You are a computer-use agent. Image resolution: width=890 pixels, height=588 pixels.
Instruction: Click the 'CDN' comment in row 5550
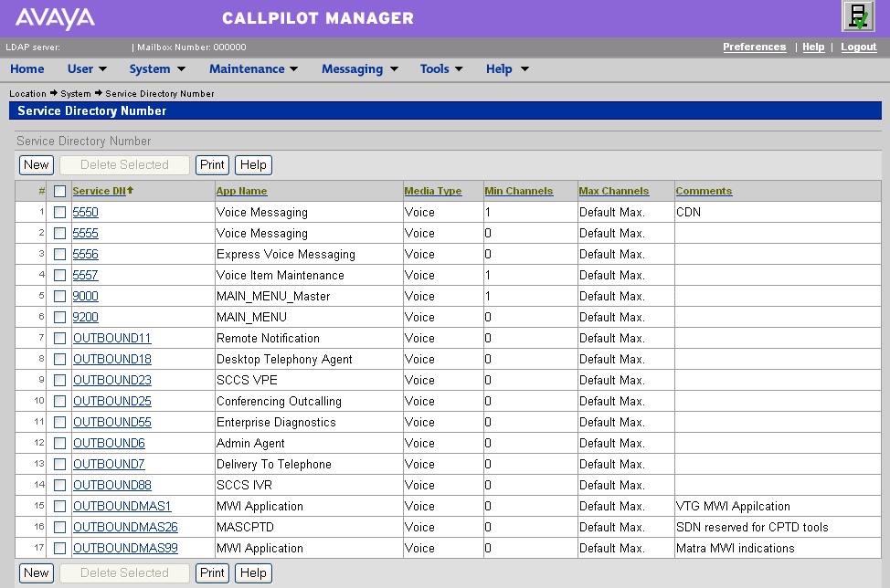click(688, 213)
